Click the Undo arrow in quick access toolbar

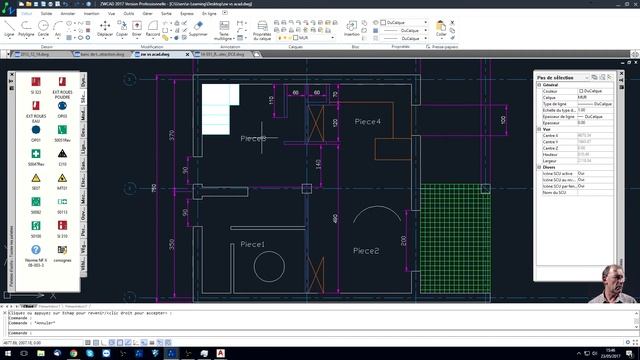(66, 4)
